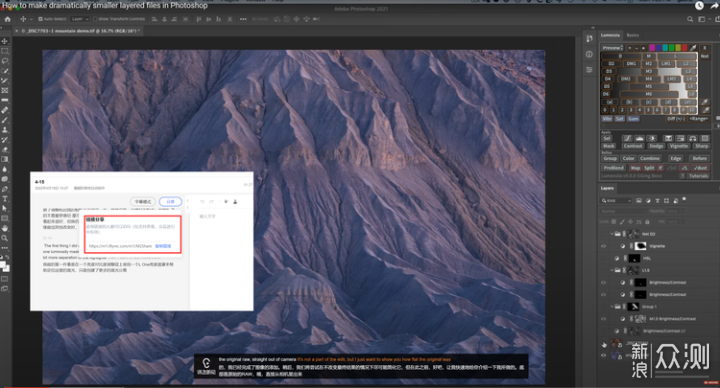The height and width of the screenshot is (388, 720).
Task: Click the video share arrow icon
Action: (714, 6)
